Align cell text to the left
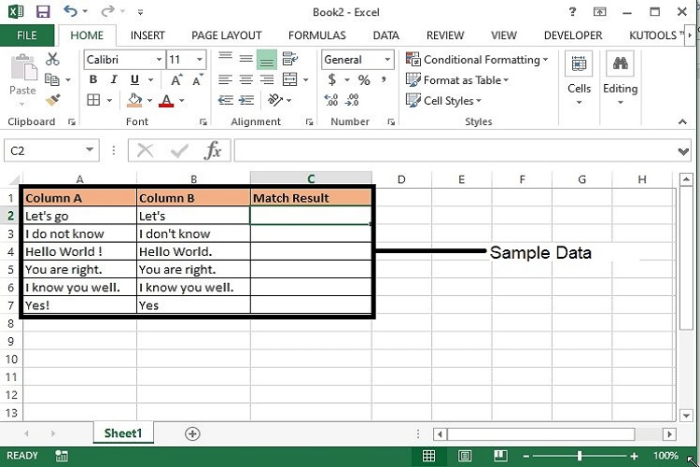The image size is (700, 467). tap(225, 79)
